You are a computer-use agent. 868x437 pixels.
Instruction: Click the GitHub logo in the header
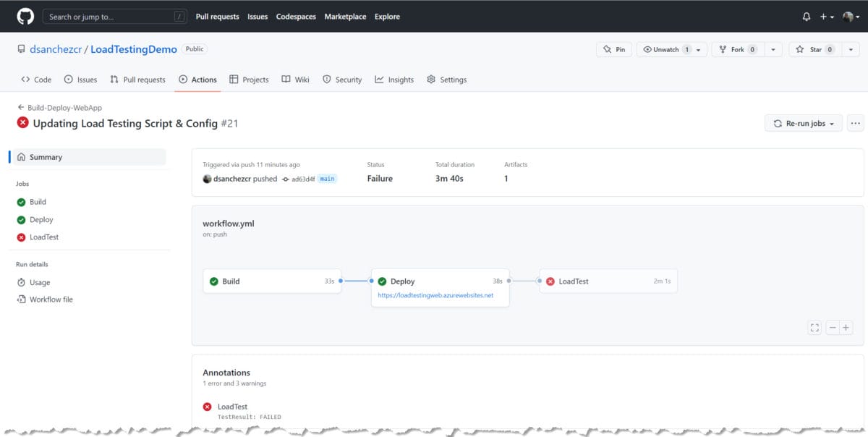(25, 16)
